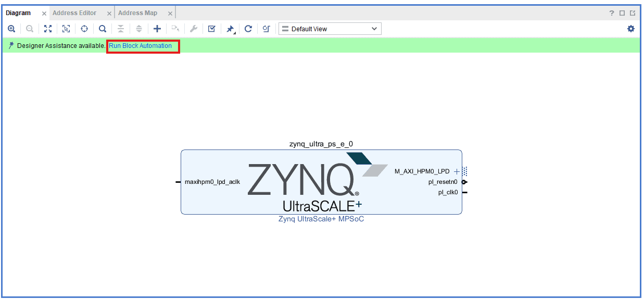Click the Validate Design checkmark icon
Screen dimensions: 644x299
(211, 29)
